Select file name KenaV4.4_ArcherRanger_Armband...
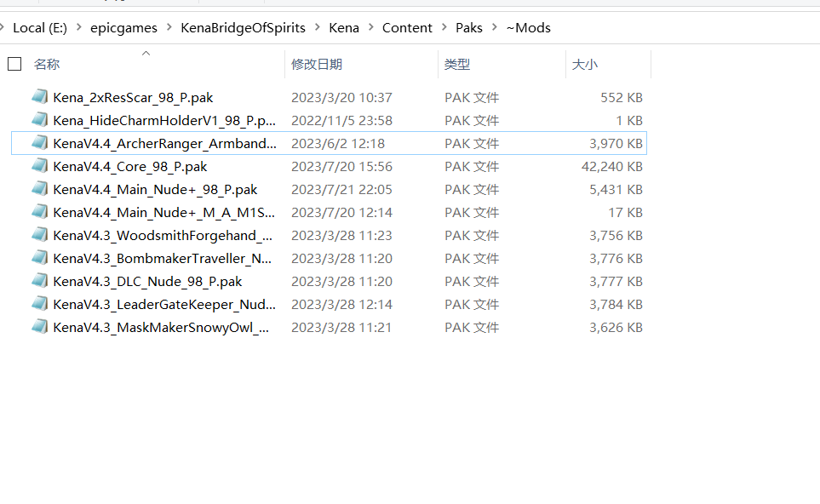Viewport: 820px width, 504px height. click(x=164, y=144)
